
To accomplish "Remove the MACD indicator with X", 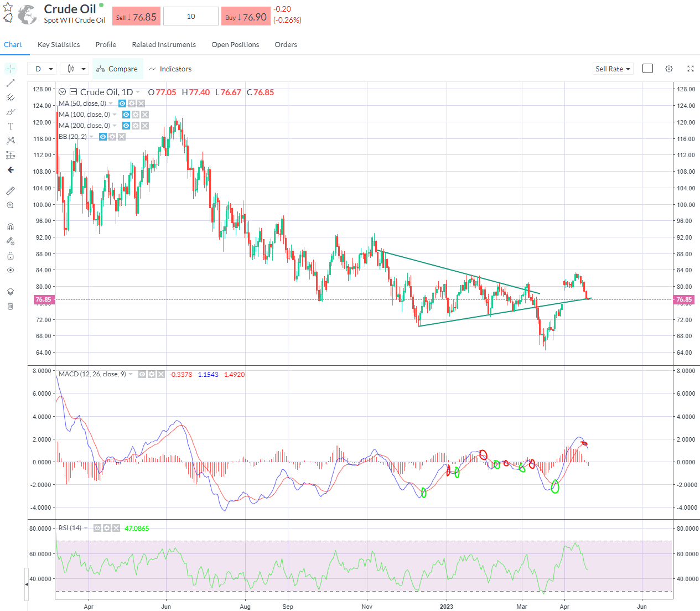I will (x=161, y=374).
